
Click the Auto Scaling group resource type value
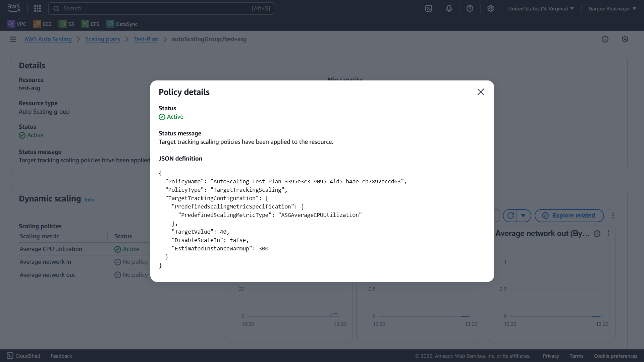point(44,112)
